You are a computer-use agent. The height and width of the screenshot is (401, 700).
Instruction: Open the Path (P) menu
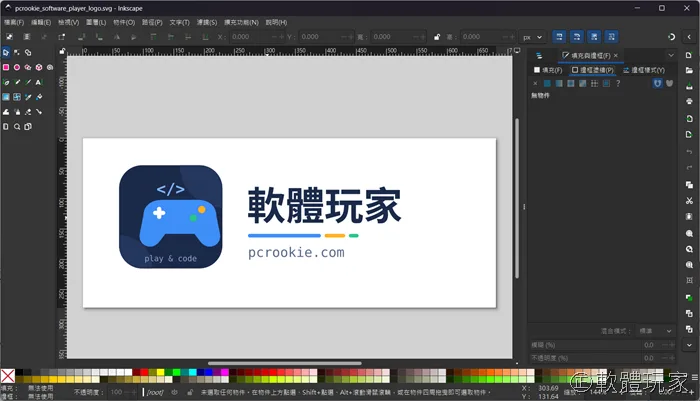point(152,22)
